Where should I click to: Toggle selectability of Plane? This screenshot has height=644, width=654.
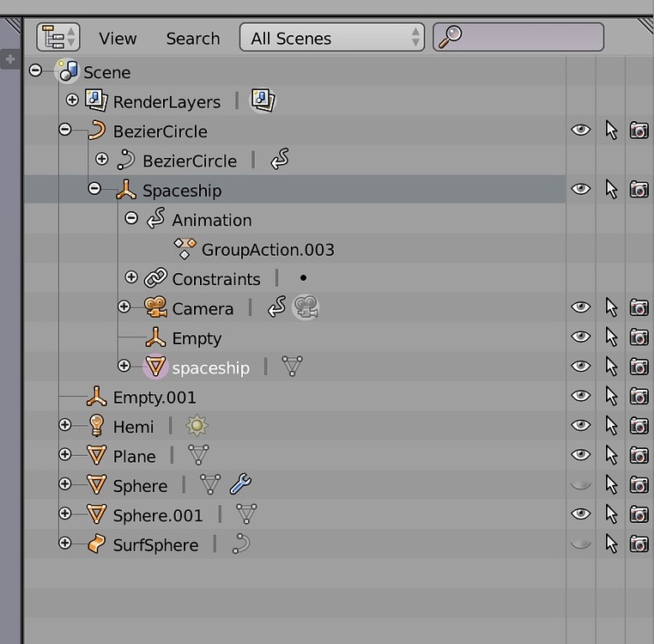[x=611, y=455]
